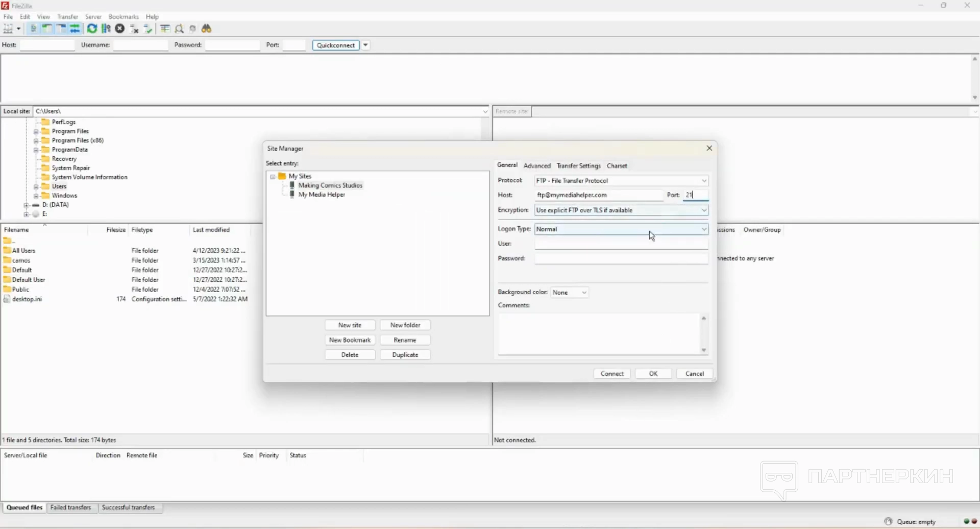Open the process queue toolbar icon
This screenshot has width=980, height=529.
106,29
